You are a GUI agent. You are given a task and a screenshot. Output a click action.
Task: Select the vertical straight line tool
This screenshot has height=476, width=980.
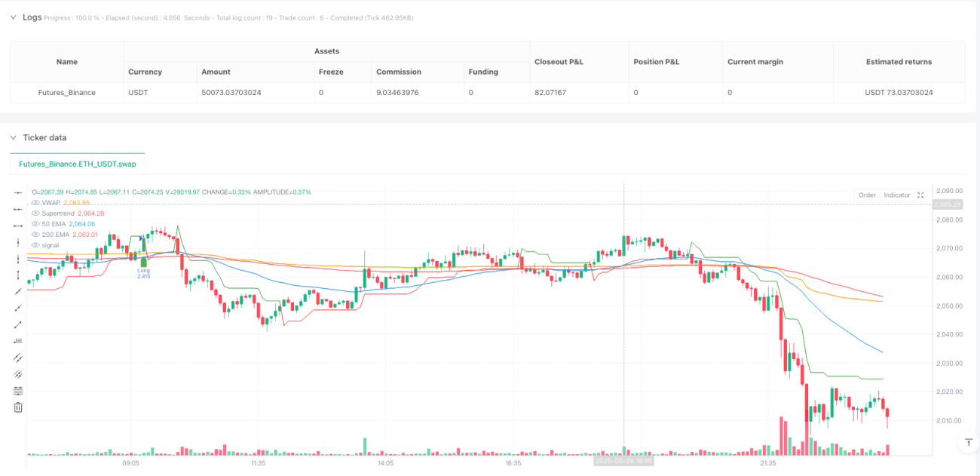pyautogui.click(x=18, y=242)
